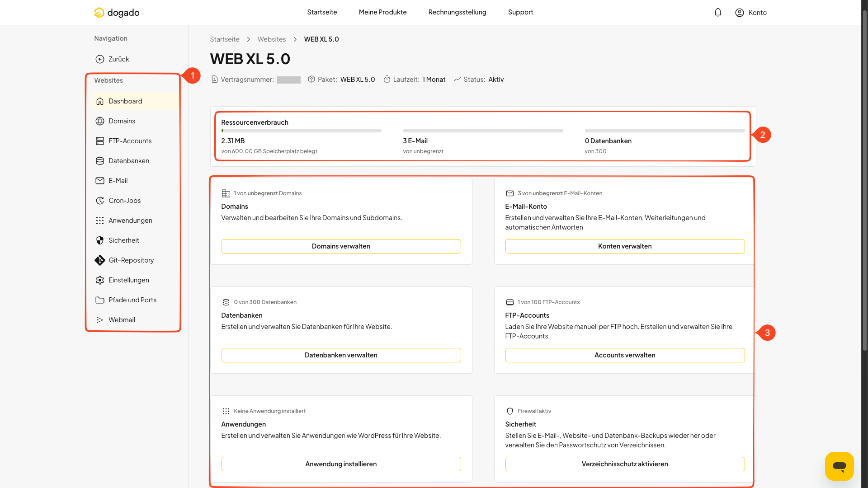Click the Konten verwalten button
Screen dimensions: 868x488
coord(625,246)
